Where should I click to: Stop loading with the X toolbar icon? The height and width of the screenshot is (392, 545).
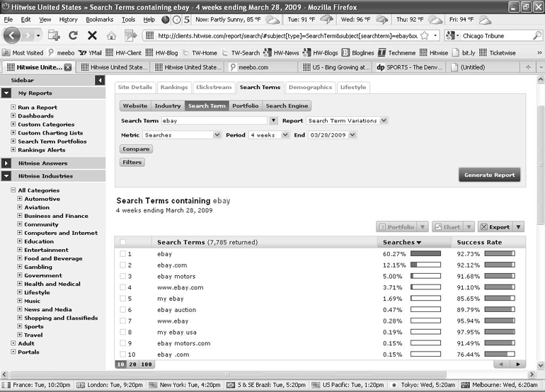coord(92,35)
